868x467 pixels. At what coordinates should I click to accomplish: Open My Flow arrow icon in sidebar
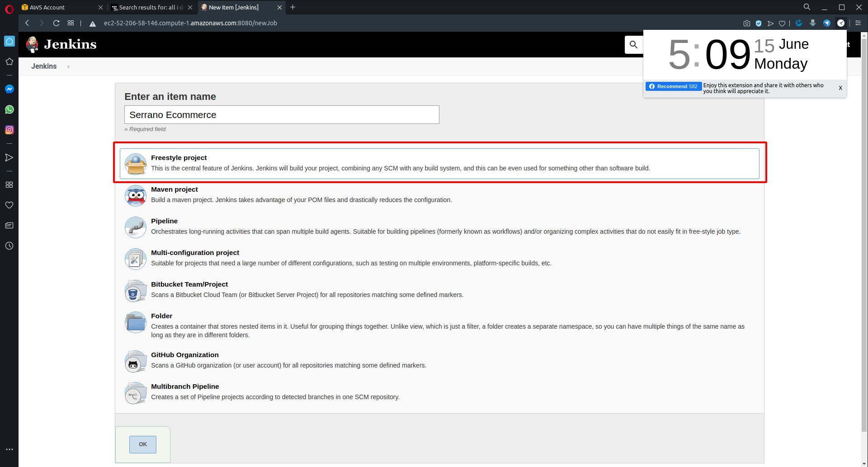[x=9, y=157]
